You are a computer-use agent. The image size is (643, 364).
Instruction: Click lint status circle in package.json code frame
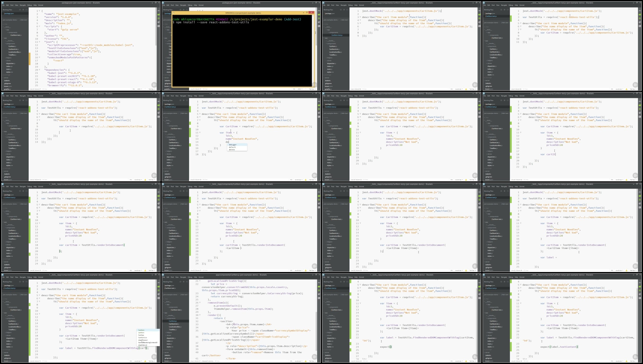coord(145,89)
